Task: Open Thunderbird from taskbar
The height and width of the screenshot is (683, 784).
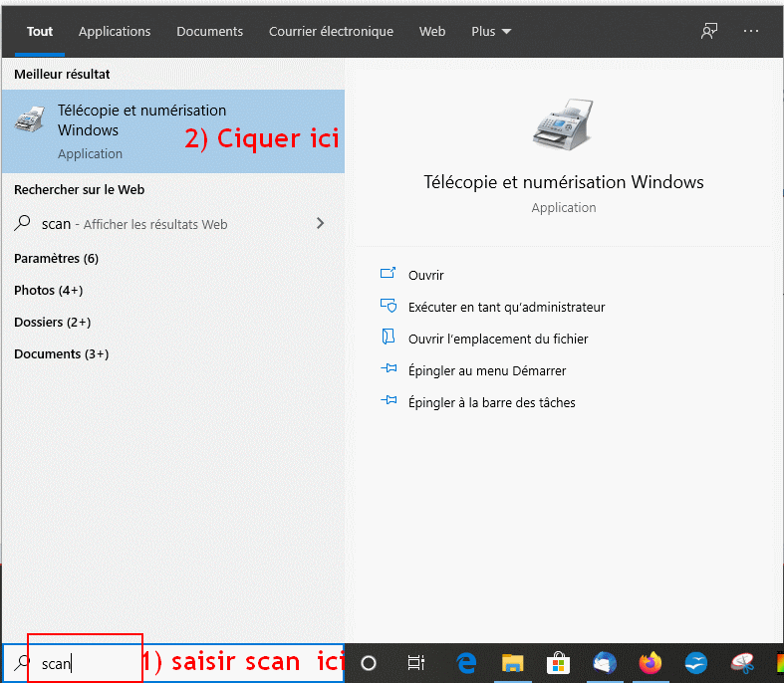Action: pos(605,663)
